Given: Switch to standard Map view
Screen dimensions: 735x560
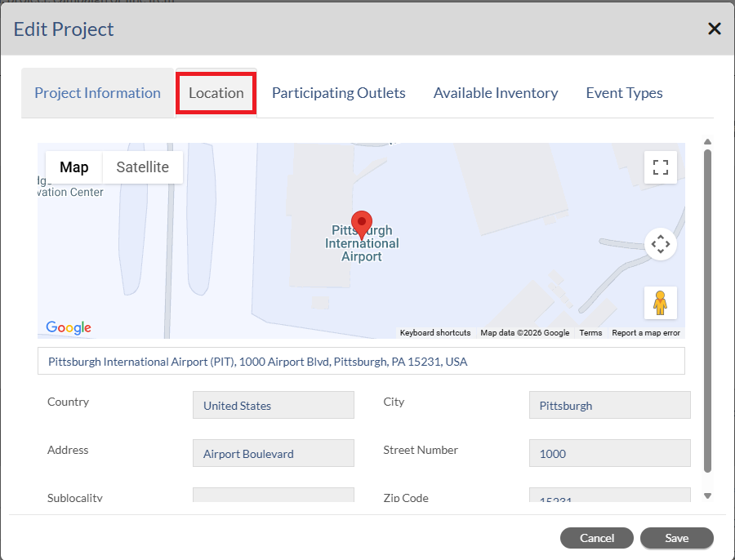Looking at the screenshot, I should pyautogui.click(x=74, y=167).
